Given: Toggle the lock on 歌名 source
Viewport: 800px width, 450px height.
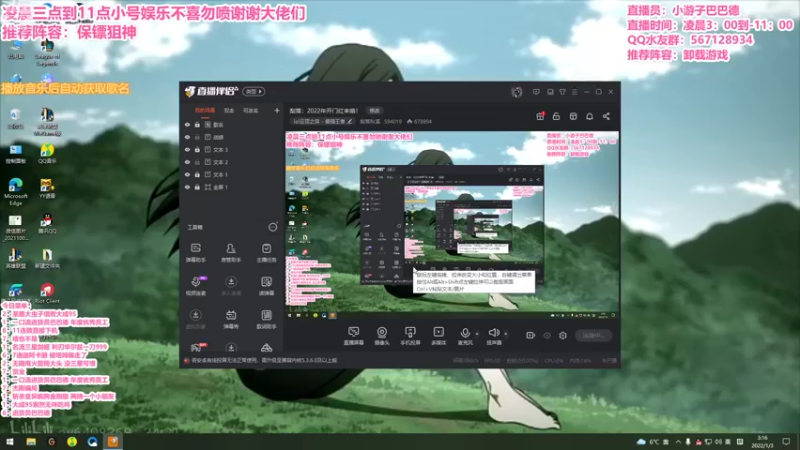Looking at the screenshot, I should point(197,124).
